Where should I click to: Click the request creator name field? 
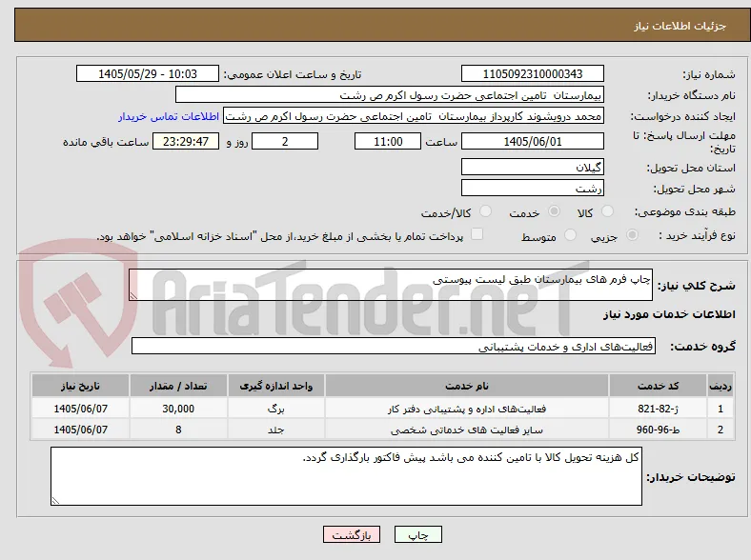pos(414,116)
